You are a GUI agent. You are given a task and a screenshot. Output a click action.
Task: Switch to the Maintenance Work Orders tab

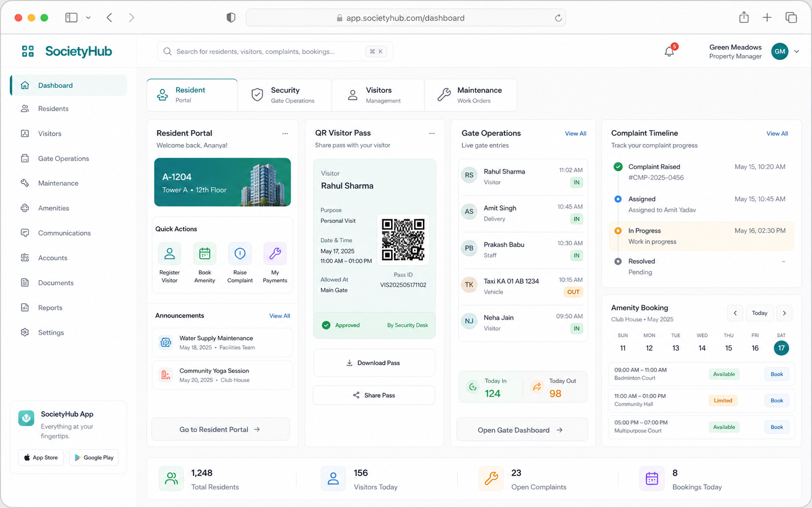(x=471, y=95)
